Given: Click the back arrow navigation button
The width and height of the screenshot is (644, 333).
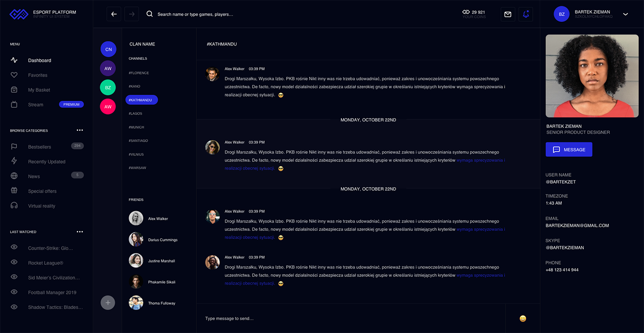Looking at the screenshot, I should pyautogui.click(x=114, y=14).
